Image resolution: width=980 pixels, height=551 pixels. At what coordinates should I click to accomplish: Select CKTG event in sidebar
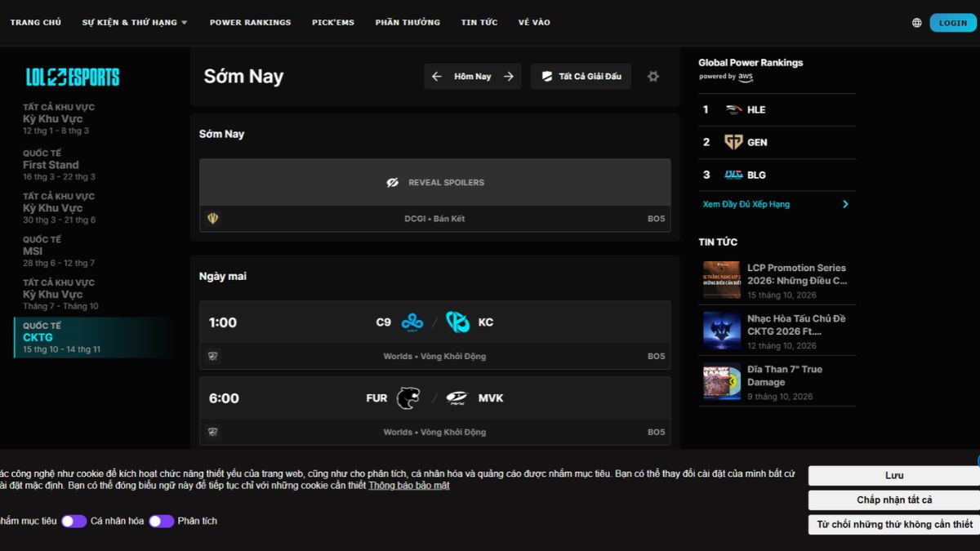tap(91, 337)
